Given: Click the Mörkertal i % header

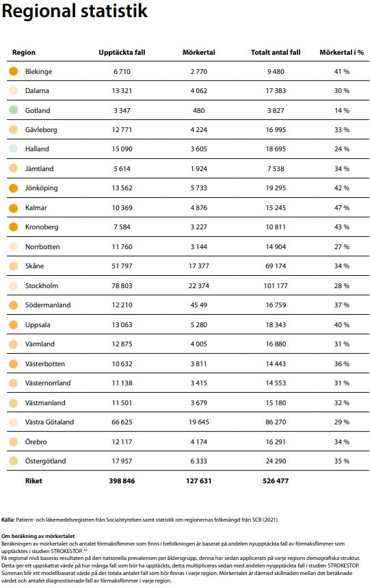Looking at the screenshot, I should point(341,53).
